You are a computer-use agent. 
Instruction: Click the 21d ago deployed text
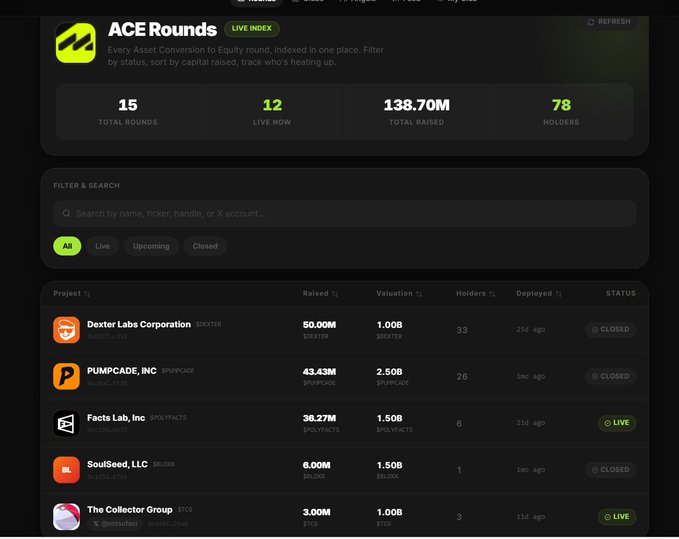pyautogui.click(x=530, y=423)
